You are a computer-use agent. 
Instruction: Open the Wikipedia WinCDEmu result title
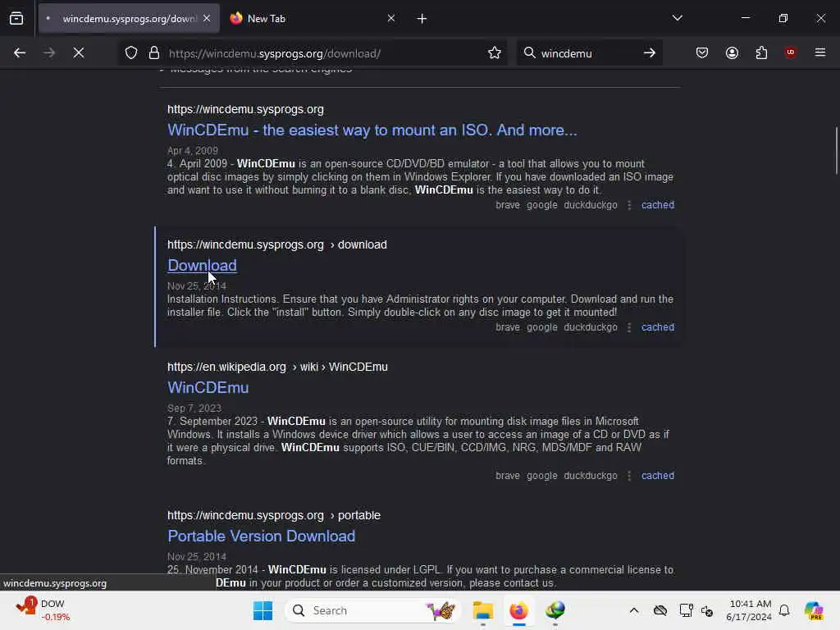click(x=208, y=387)
